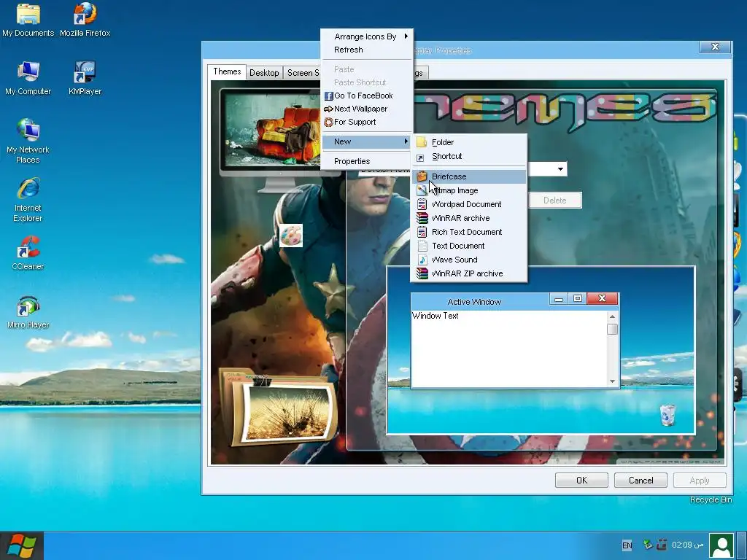This screenshot has width=747, height=560.
Task: Click the Shortcut icon in New submenu
Action: (x=420, y=157)
